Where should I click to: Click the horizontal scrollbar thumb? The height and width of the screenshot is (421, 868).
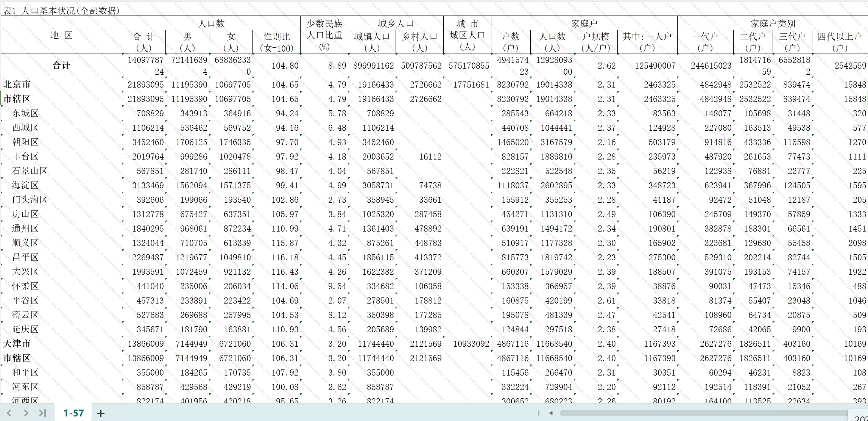(704, 413)
